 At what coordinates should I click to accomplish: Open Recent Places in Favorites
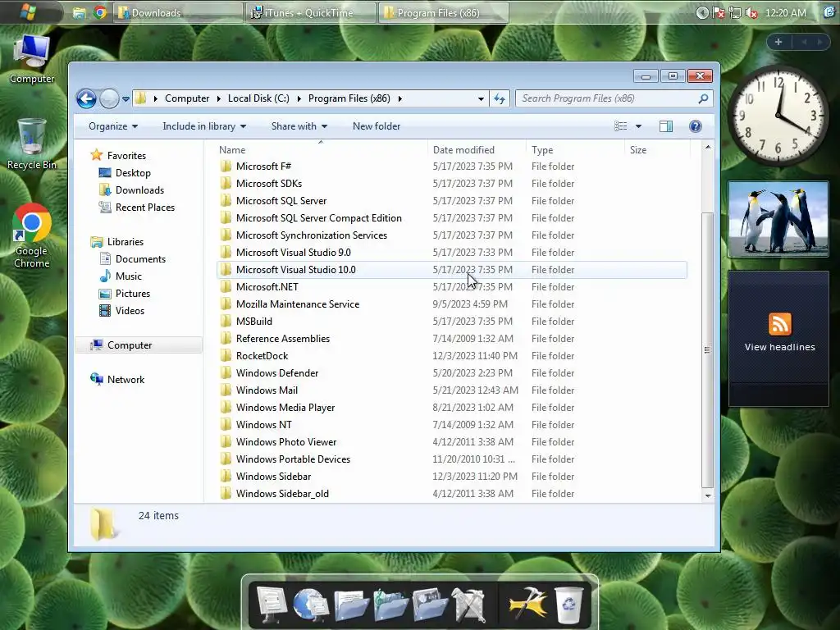coord(144,208)
